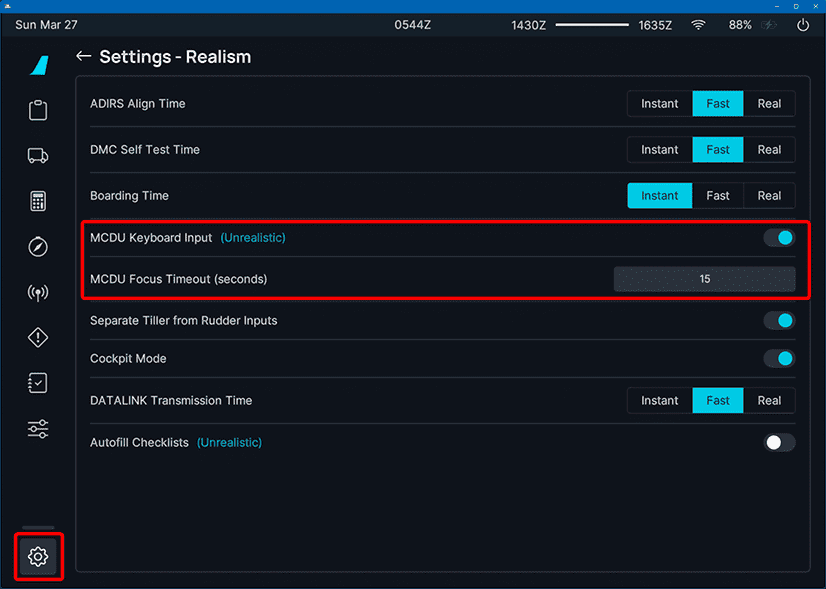The height and width of the screenshot is (589, 826).
Task: Toggle Separate Tiller from Rudder Inputs
Action: [779, 320]
